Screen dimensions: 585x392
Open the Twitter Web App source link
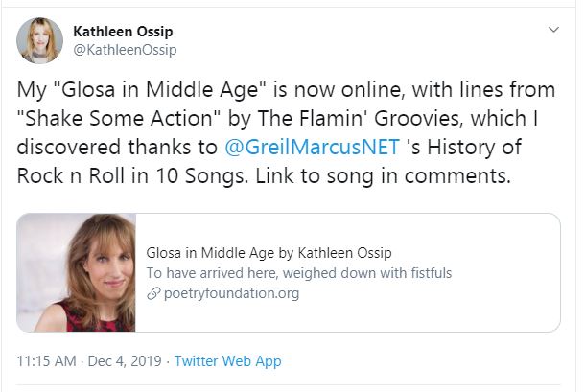click(228, 361)
